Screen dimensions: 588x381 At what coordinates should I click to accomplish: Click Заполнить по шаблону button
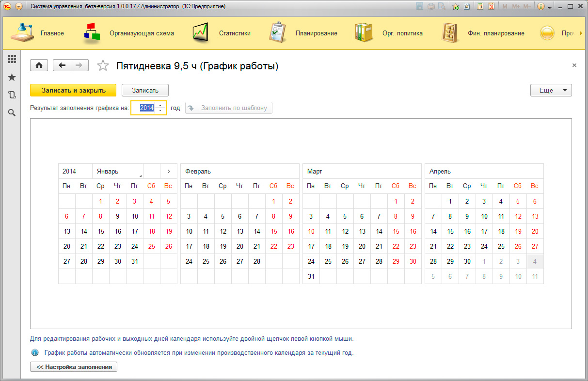click(x=229, y=108)
